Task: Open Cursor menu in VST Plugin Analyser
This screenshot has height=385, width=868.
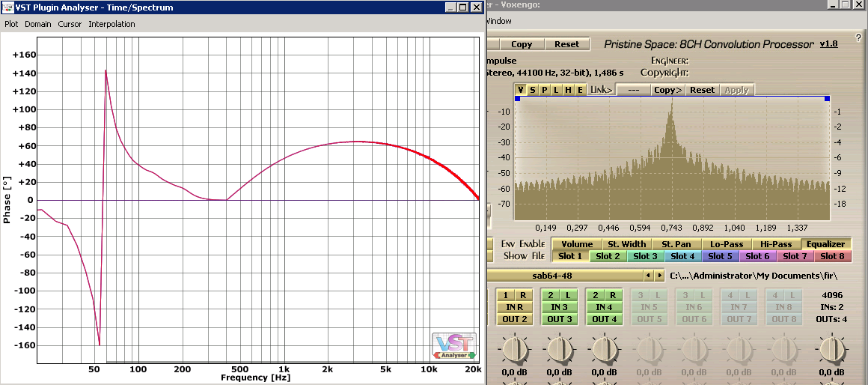Action: coord(70,25)
